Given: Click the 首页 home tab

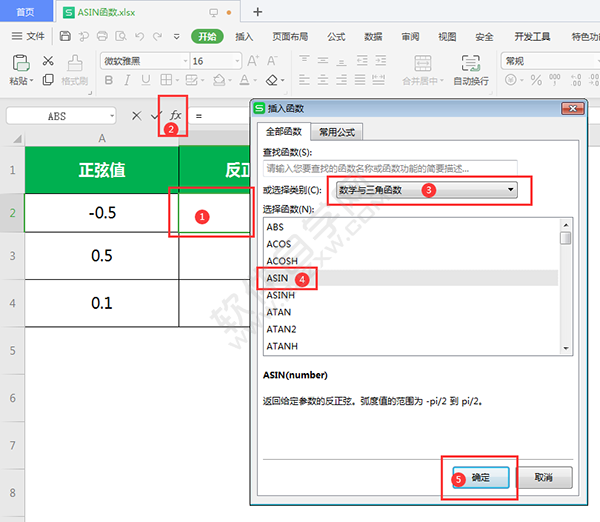Looking at the screenshot, I should point(25,12).
